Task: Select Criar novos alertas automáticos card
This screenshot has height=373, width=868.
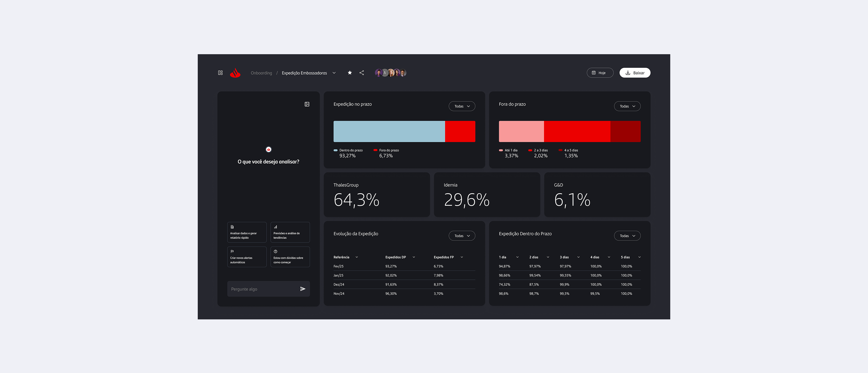Action: click(x=247, y=257)
